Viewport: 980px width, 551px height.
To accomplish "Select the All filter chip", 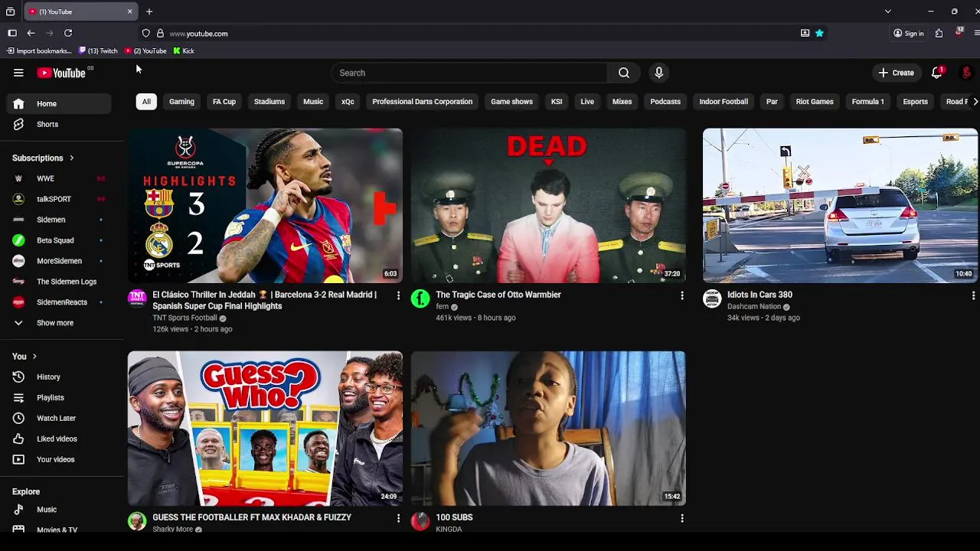I will [146, 102].
